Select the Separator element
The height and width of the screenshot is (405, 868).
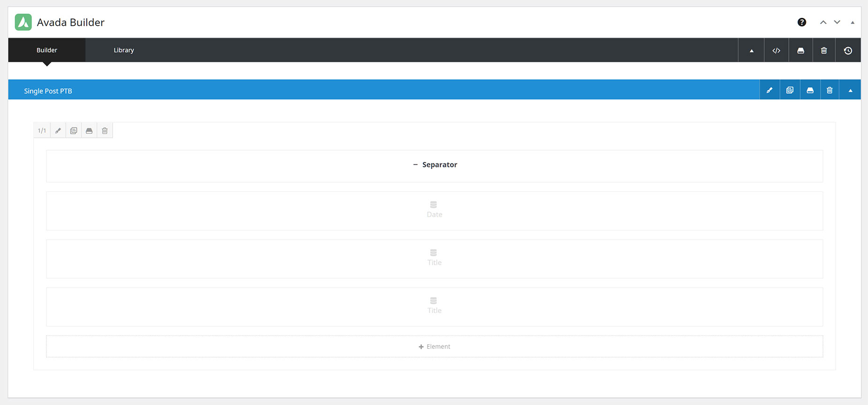coord(434,166)
